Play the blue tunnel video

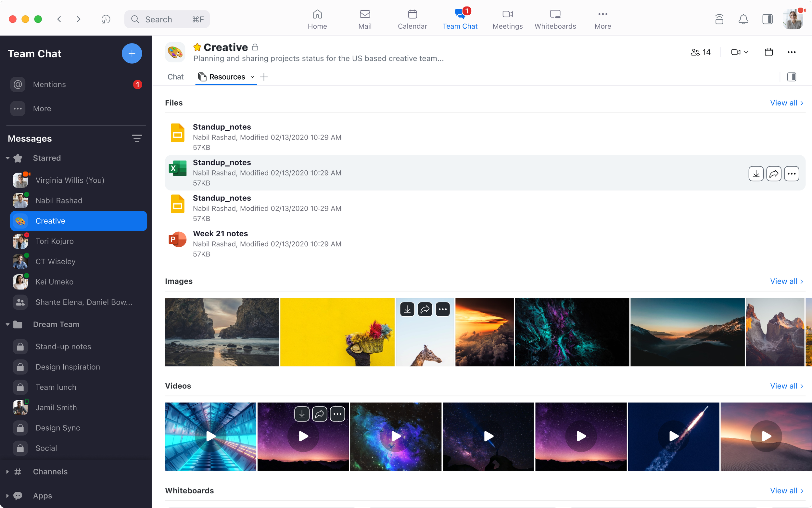210,436
